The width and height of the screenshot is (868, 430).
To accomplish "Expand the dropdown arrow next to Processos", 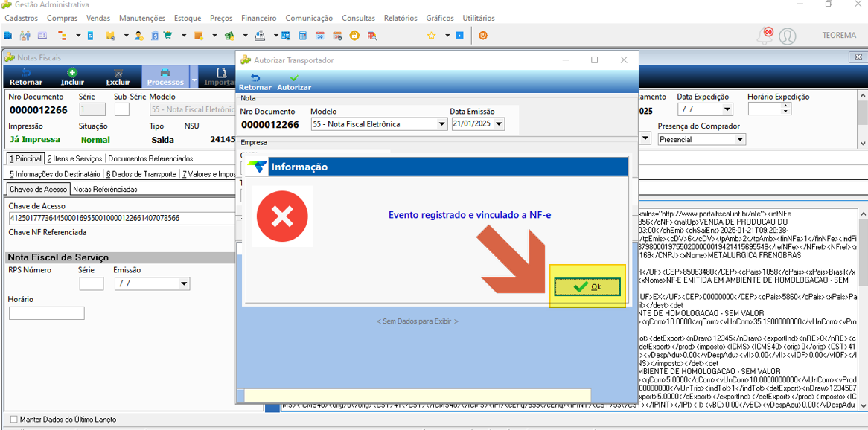I will [x=194, y=78].
